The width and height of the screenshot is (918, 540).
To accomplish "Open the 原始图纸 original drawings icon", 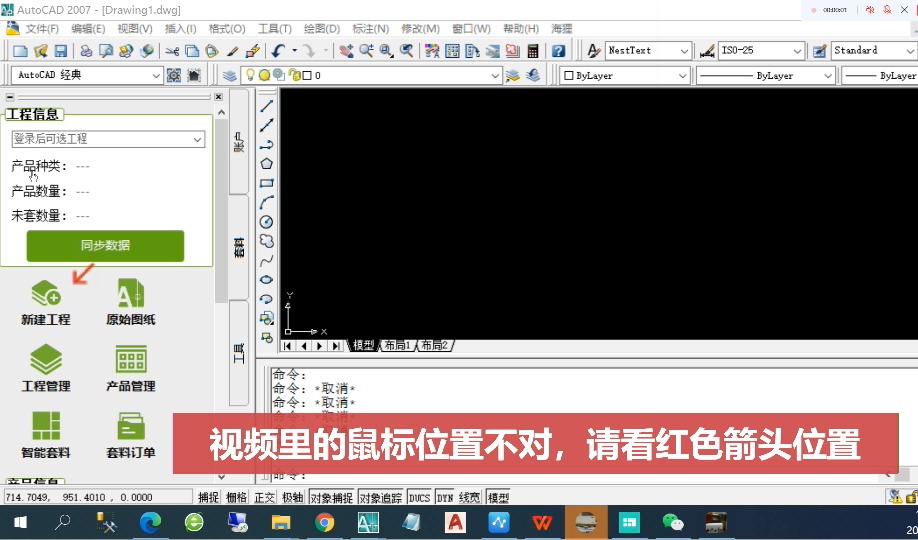I will point(131,302).
